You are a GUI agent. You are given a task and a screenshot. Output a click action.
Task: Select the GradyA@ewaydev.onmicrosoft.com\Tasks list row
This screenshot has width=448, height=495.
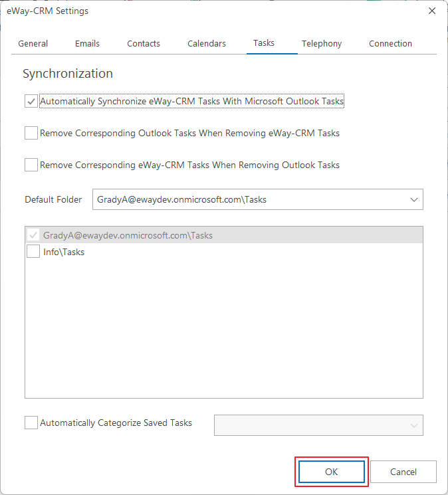(x=224, y=235)
